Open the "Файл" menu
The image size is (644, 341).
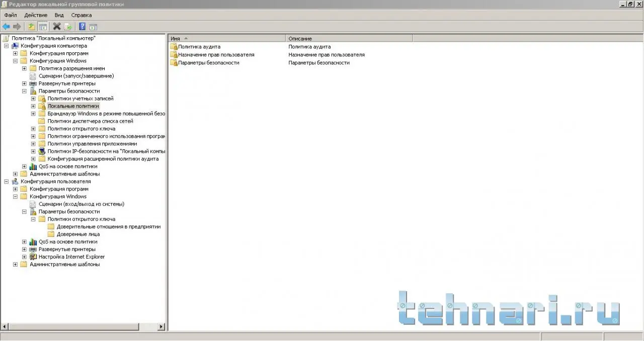11,15
